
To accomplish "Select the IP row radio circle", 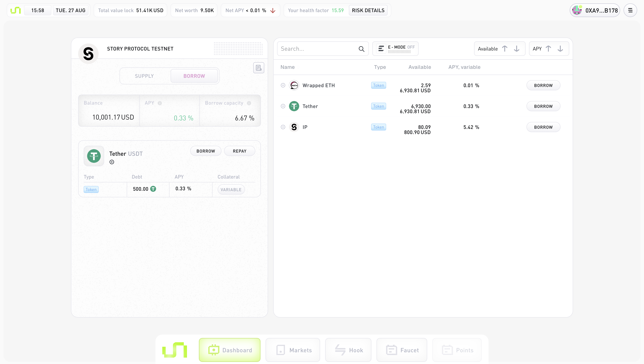I will [283, 127].
